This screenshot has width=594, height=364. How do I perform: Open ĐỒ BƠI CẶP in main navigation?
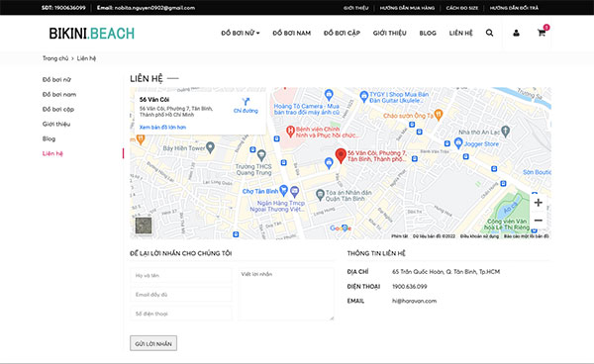tap(342, 34)
